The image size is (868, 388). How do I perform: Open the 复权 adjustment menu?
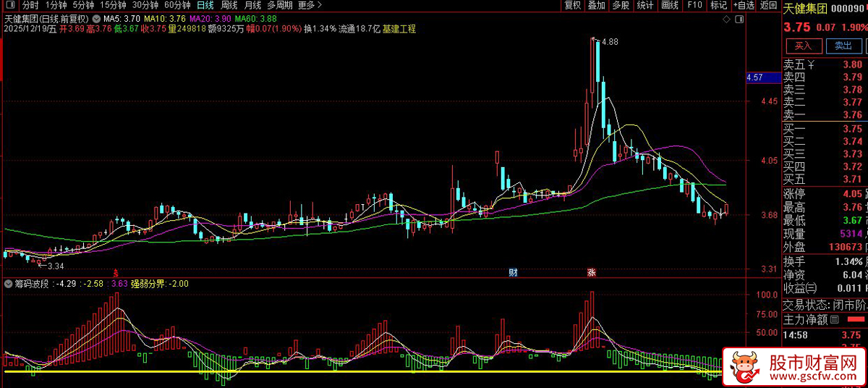[x=573, y=5]
